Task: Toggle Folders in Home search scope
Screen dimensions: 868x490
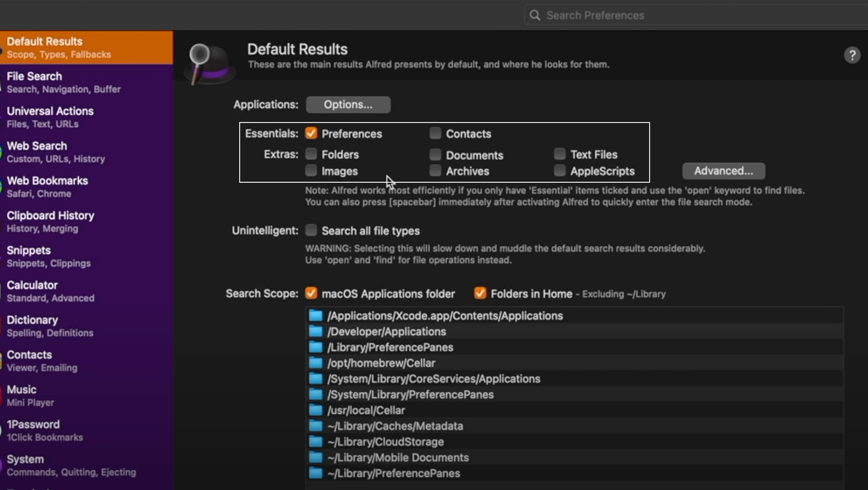Action: (480, 293)
